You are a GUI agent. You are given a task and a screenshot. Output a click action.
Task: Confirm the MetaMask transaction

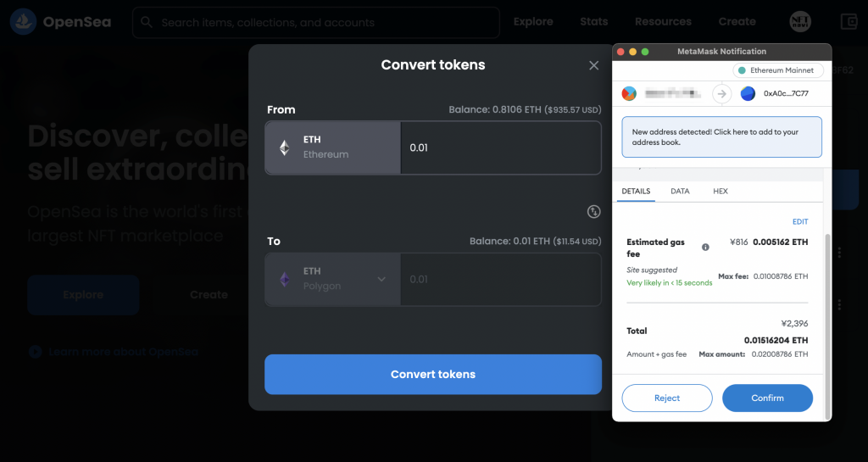click(x=767, y=398)
